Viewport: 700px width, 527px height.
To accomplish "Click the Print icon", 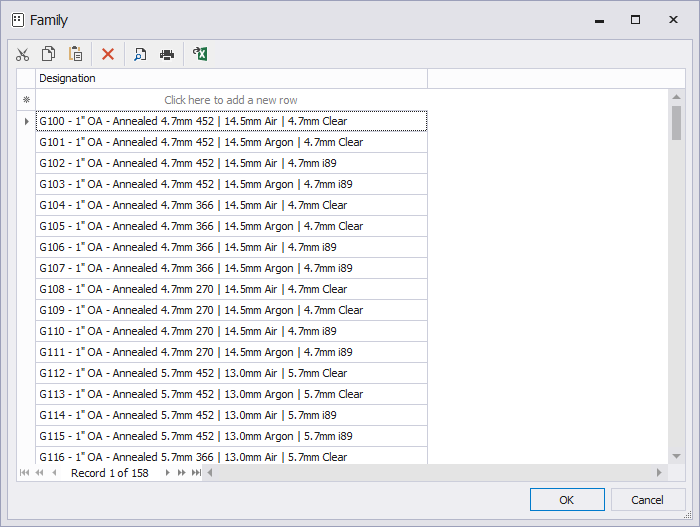I will pyautogui.click(x=167, y=54).
